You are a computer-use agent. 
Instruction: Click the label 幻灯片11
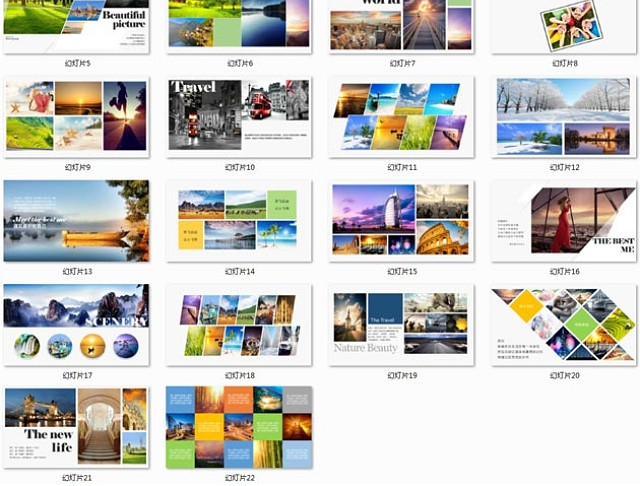point(402,167)
